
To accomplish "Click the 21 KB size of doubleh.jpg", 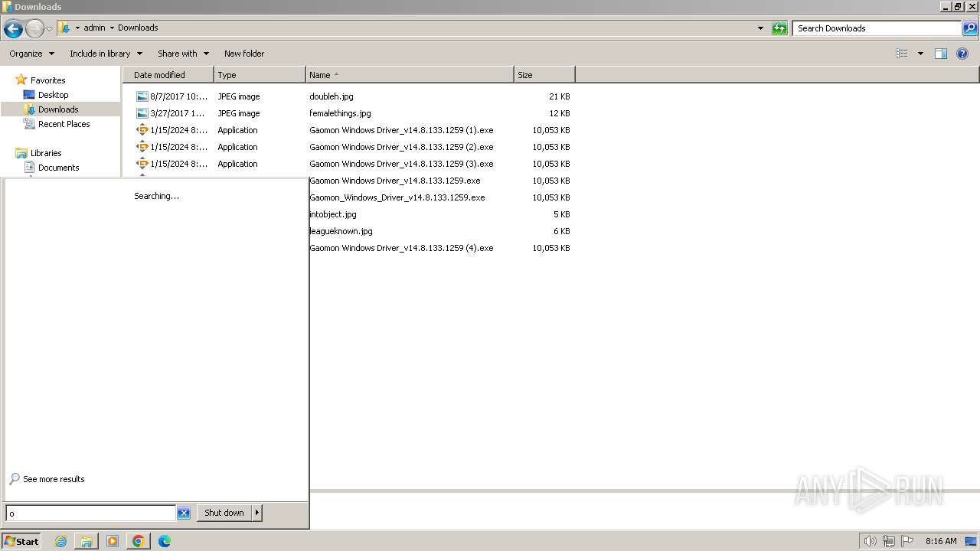I will pyautogui.click(x=560, y=96).
